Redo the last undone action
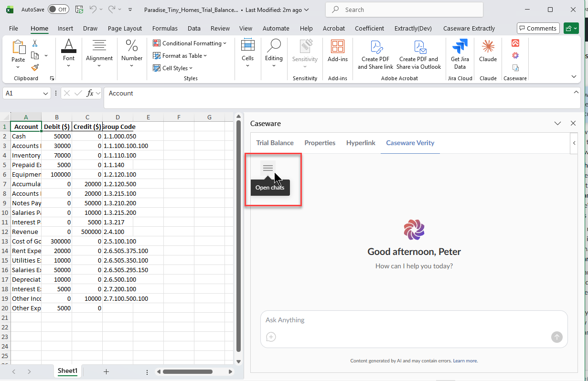The image size is (588, 381). pyautogui.click(x=112, y=10)
